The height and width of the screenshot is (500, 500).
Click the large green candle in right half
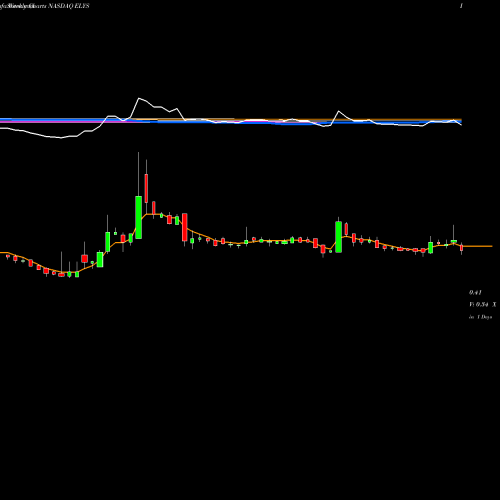point(338,237)
